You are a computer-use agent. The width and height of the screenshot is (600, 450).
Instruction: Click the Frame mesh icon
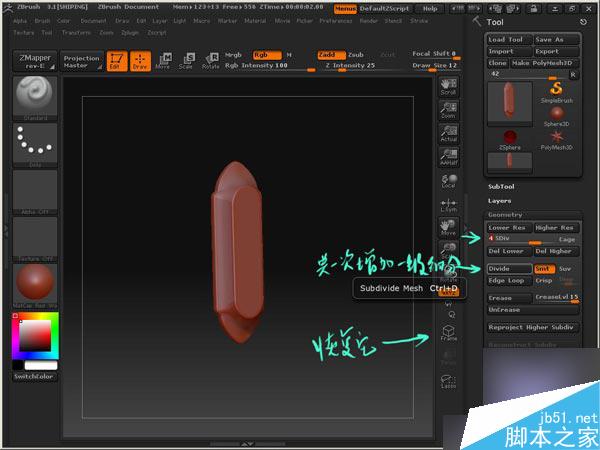[448, 333]
